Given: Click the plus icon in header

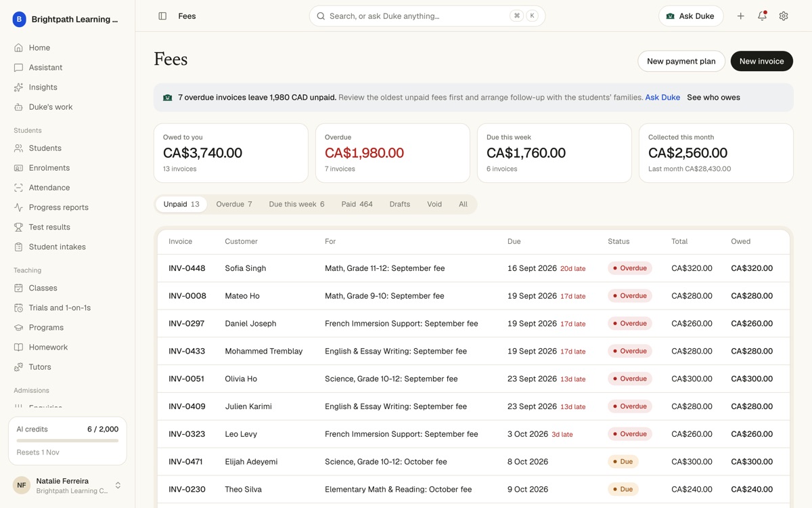Looking at the screenshot, I should (x=740, y=16).
